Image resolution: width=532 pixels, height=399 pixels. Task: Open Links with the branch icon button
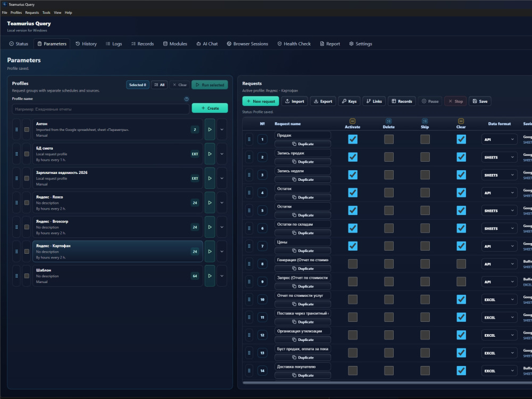click(x=374, y=102)
